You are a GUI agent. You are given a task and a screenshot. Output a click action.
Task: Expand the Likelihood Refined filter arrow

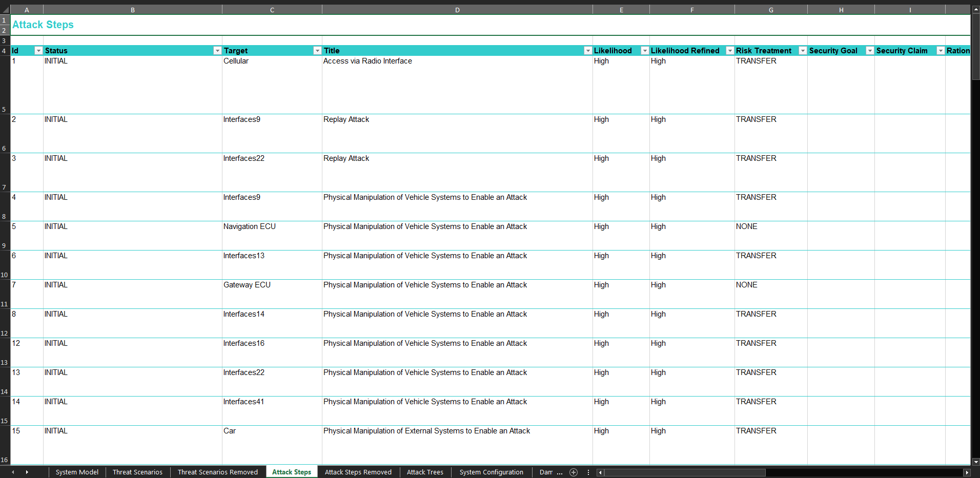coord(730,51)
